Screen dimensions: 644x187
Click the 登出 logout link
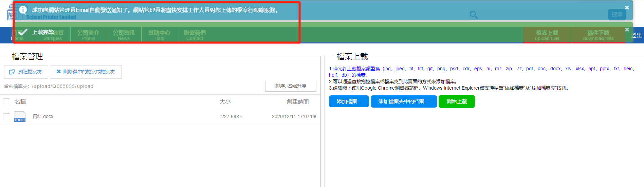pyautogui.click(x=636, y=35)
